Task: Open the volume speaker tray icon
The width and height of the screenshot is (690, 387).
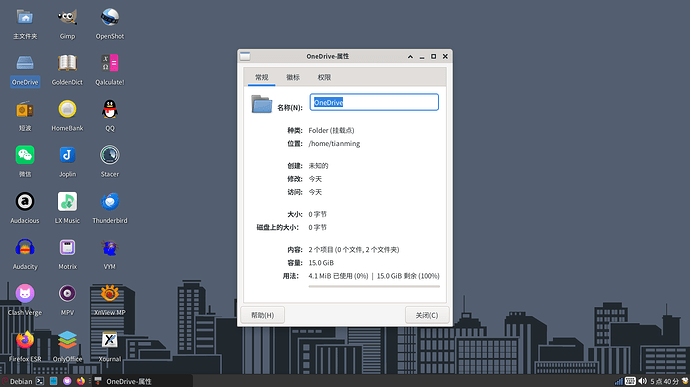Action: [x=642, y=381]
